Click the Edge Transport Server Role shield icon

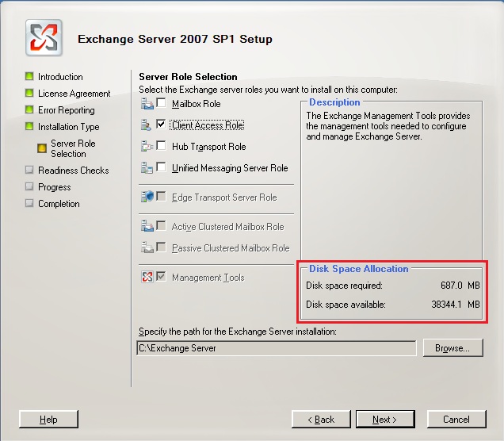147,197
